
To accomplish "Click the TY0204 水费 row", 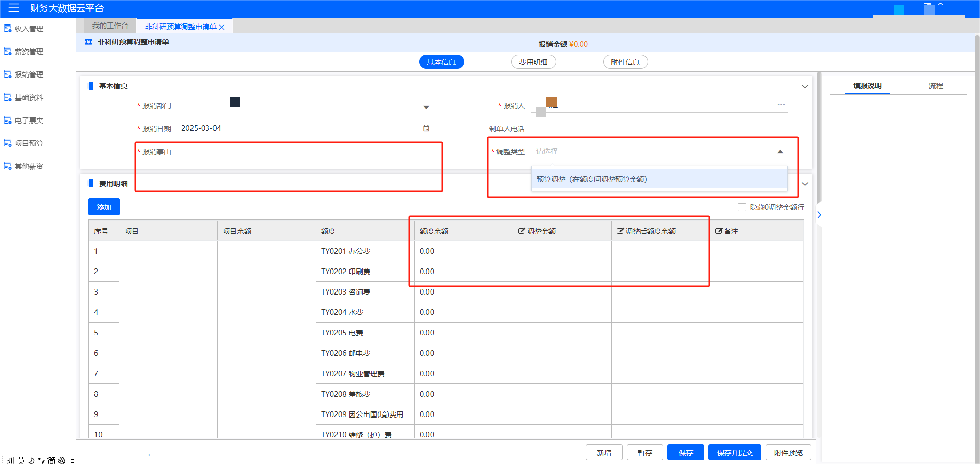I will [446, 312].
